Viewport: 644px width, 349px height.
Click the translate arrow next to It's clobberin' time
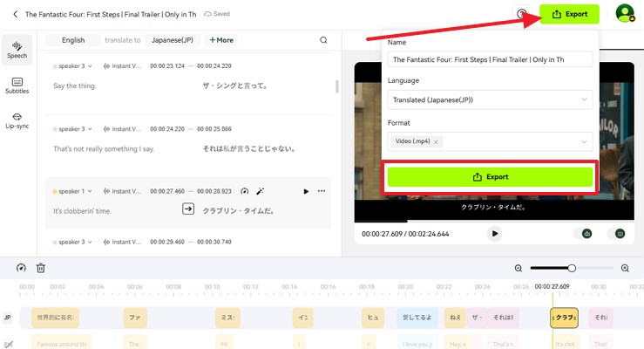click(188, 209)
